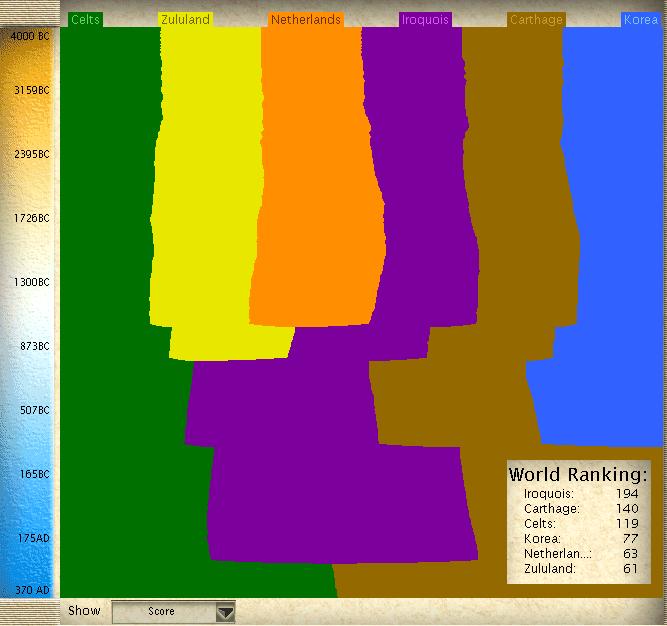Select the Korea civilization label
667x626 pixels.
[641, 20]
